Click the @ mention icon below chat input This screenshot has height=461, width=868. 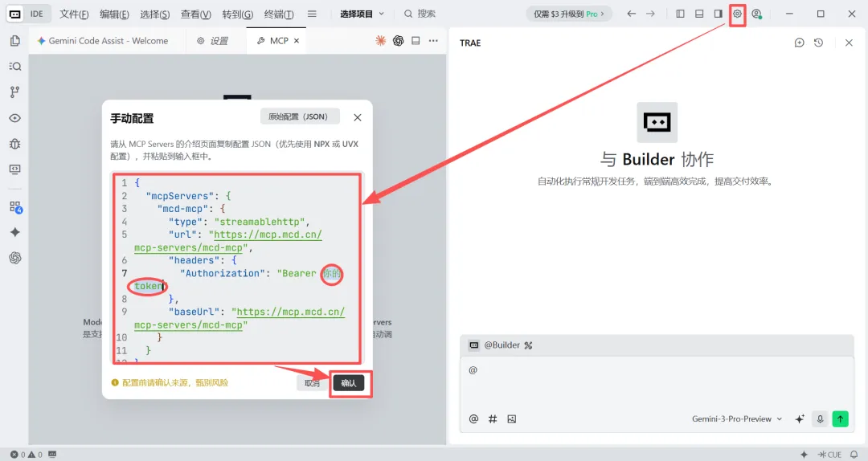[474, 419]
